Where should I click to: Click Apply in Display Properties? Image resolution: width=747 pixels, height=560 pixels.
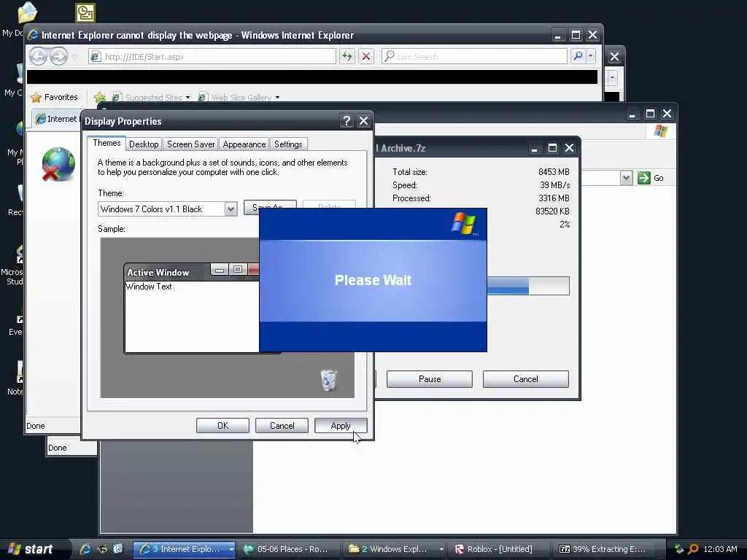[x=341, y=426]
